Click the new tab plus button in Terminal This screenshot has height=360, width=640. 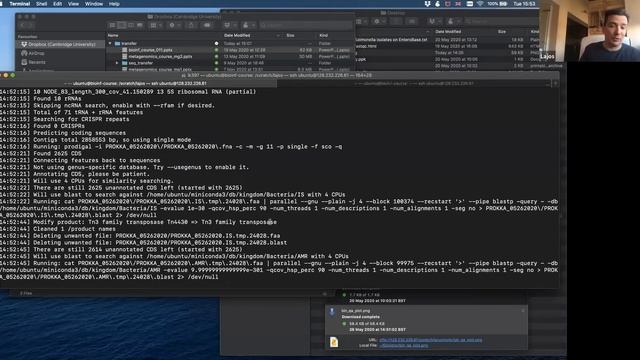point(555,83)
